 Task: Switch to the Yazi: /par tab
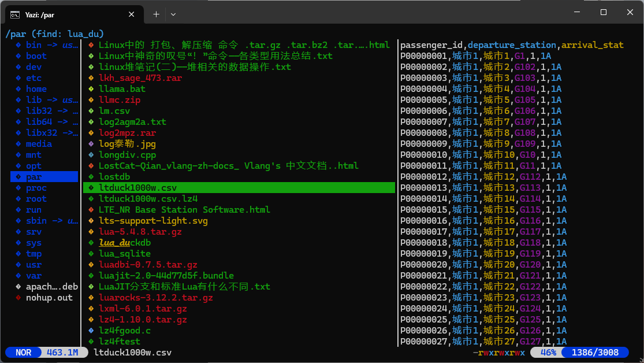[75, 14]
